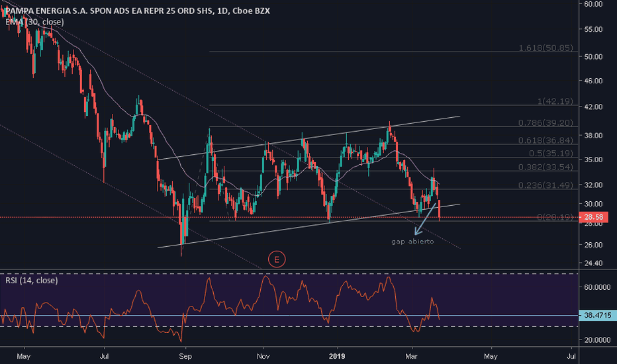Click the '2019' time axis label
The image size is (617, 364).
337,356
